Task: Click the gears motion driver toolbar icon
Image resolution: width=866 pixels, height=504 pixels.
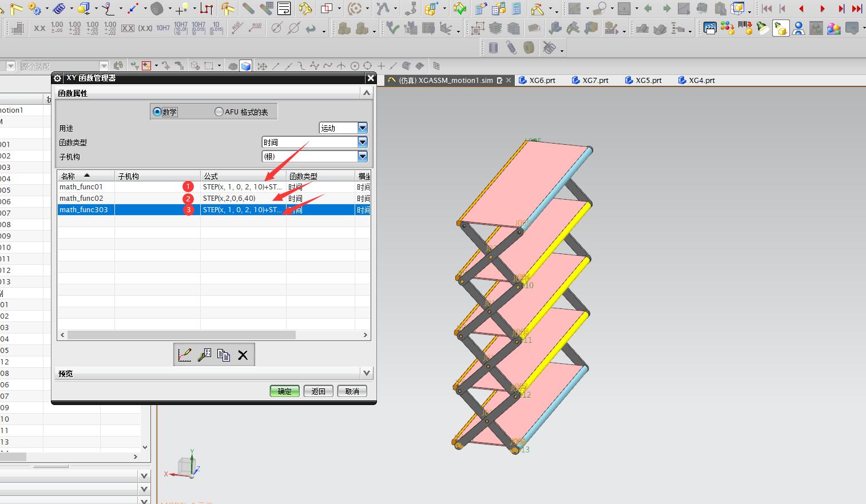Action: point(34,9)
